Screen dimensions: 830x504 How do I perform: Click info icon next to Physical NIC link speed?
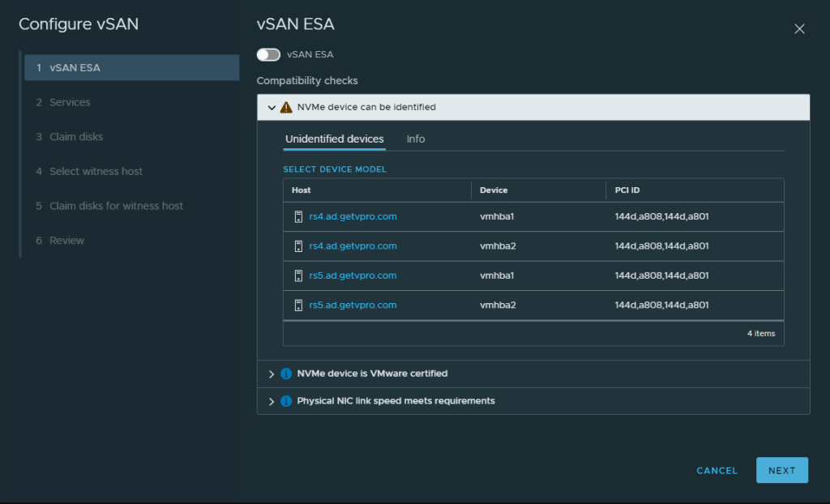click(x=286, y=401)
